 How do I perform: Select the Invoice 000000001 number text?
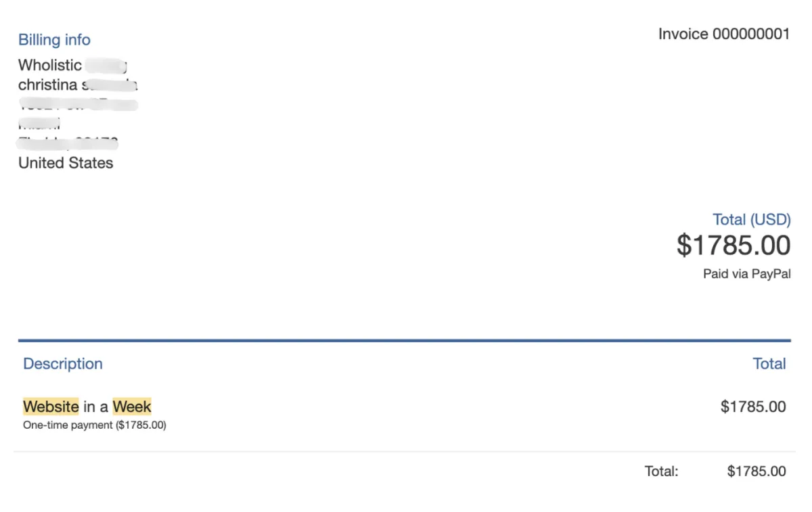click(724, 34)
